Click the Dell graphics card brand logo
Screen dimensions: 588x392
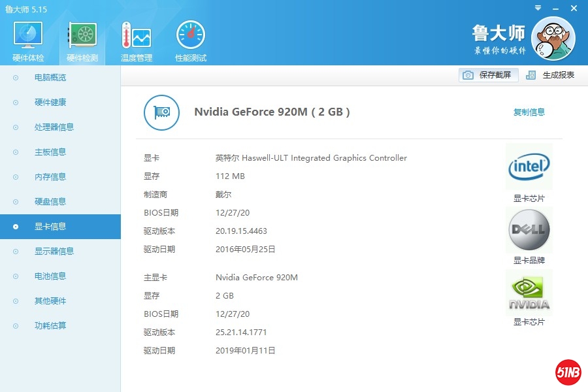pos(529,230)
